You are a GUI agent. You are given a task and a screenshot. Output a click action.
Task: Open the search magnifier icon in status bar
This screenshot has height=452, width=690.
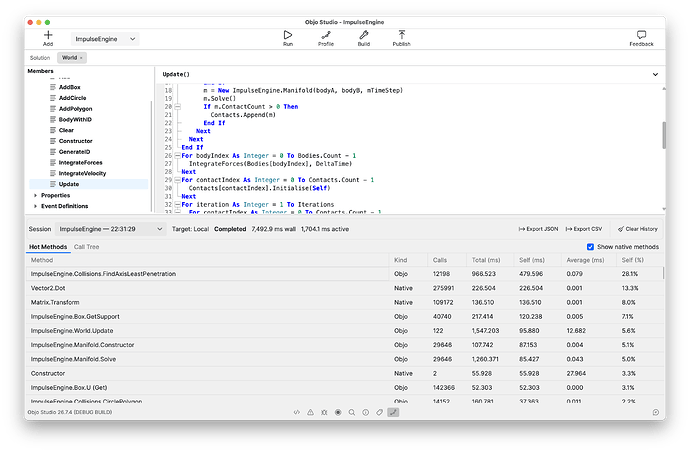352,412
